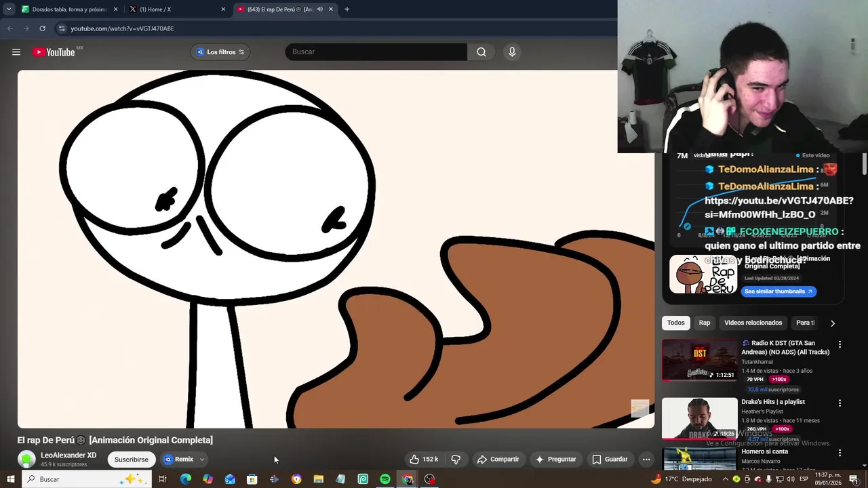Open the Mail app on the taskbar

point(230,479)
